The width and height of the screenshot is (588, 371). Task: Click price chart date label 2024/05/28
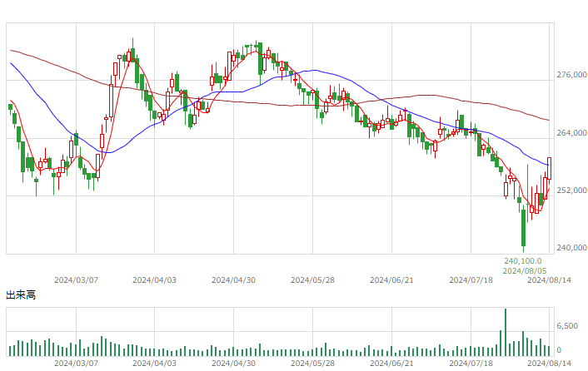[313, 280]
